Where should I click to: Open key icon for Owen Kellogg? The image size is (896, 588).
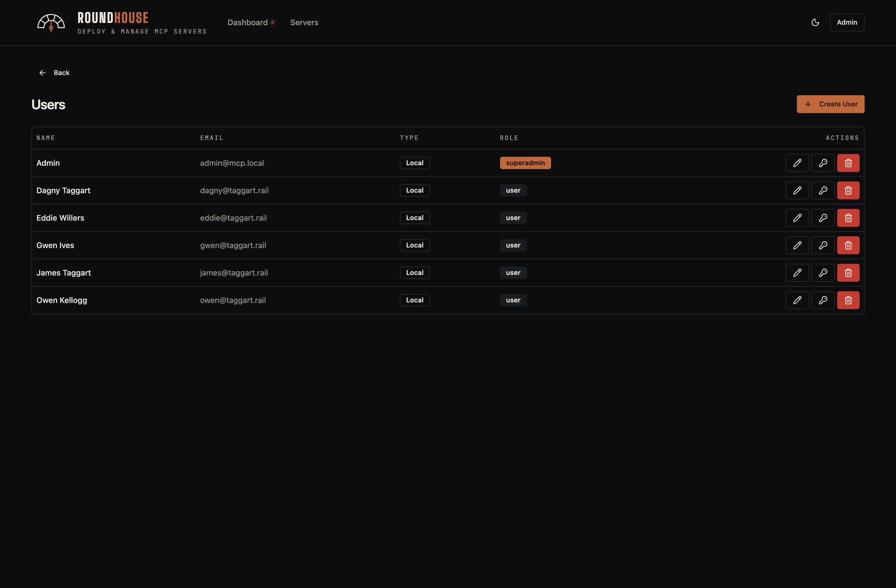[823, 300]
